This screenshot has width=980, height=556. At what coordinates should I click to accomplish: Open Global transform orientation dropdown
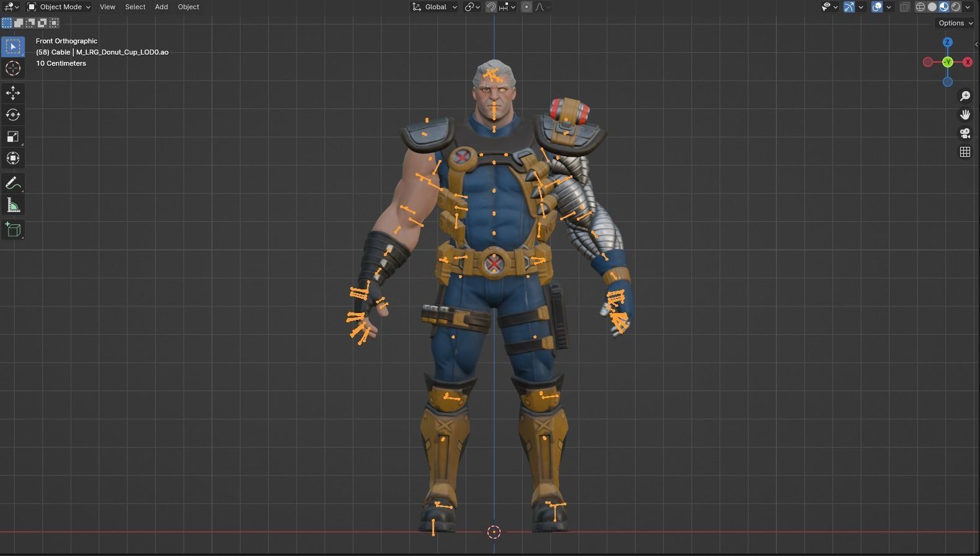(435, 7)
